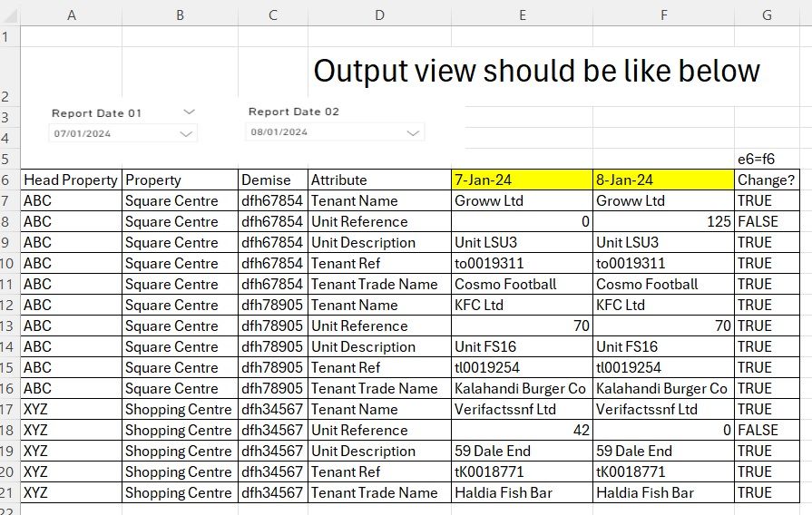812x515 pixels.
Task: Select column A header
Action: [x=72, y=15]
